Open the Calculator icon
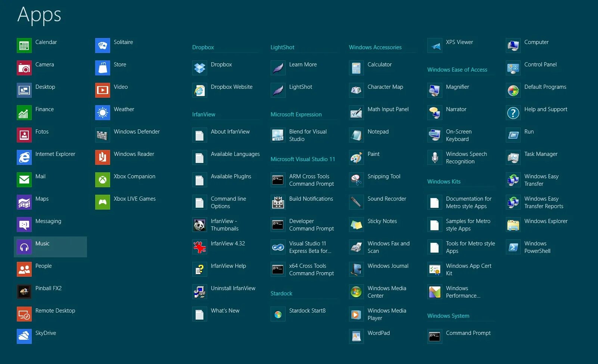The height and width of the screenshot is (364, 598). pos(356,68)
